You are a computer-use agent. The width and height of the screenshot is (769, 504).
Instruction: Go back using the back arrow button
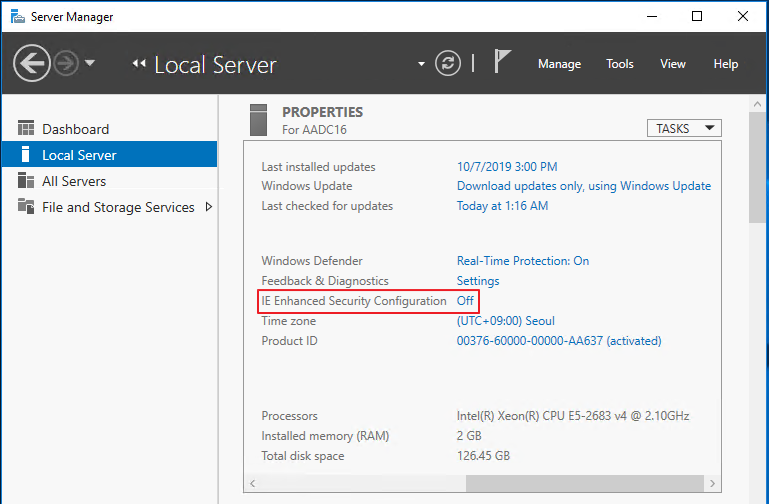pyautogui.click(x=32, y=63)
